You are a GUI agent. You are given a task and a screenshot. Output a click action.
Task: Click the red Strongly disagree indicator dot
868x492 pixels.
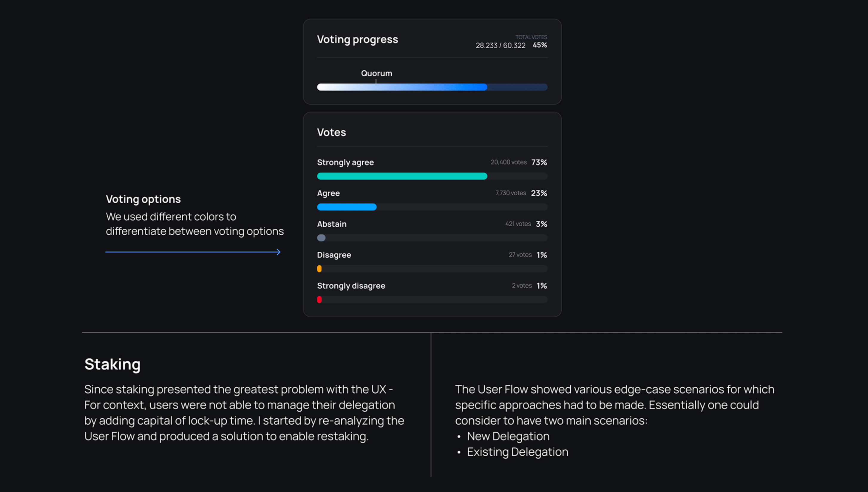point(319,299)
